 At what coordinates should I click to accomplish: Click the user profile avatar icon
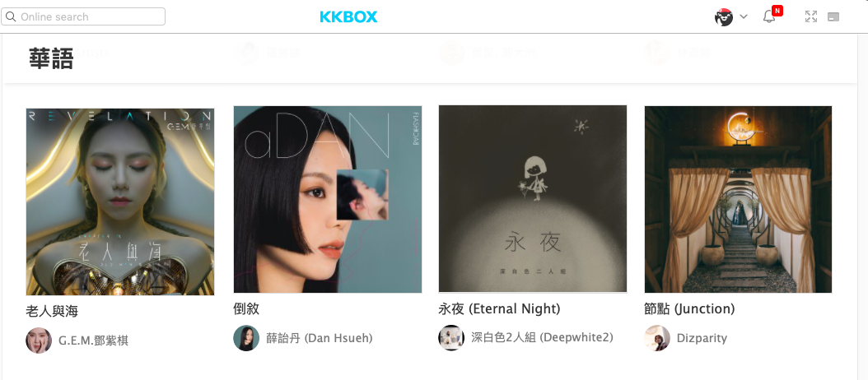(x=724, y=17)
